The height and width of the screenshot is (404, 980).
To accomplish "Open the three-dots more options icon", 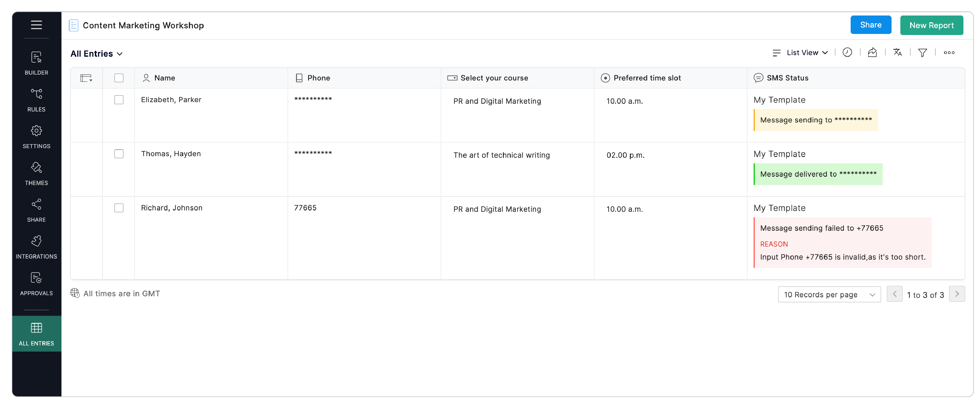I will click(949, 53).
